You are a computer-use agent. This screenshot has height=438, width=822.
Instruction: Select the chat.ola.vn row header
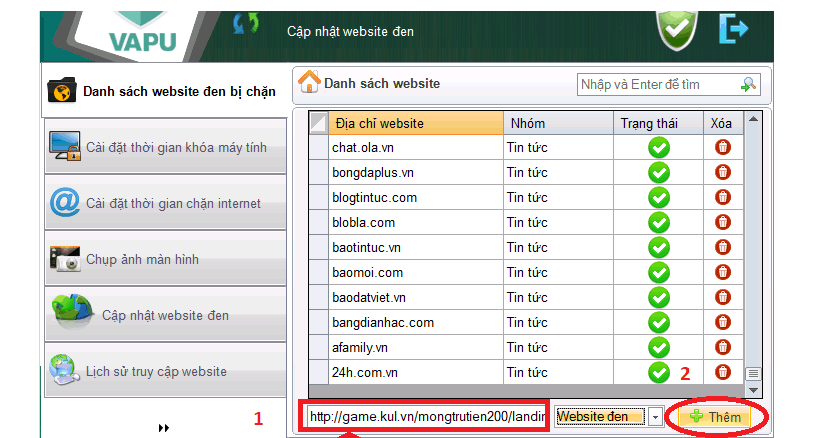tap(319, 147)
